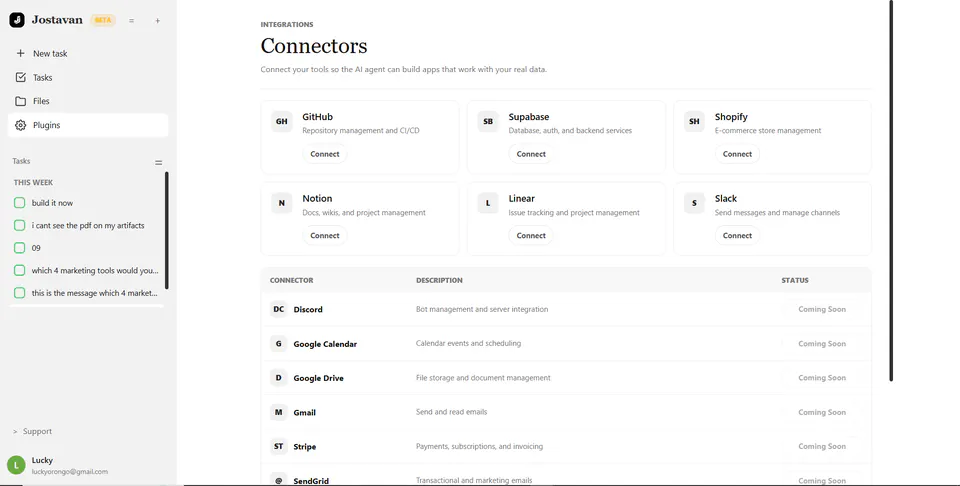Expand the Support section
The height and width of the screenshot is (486, 960).
tap(32, 432)
